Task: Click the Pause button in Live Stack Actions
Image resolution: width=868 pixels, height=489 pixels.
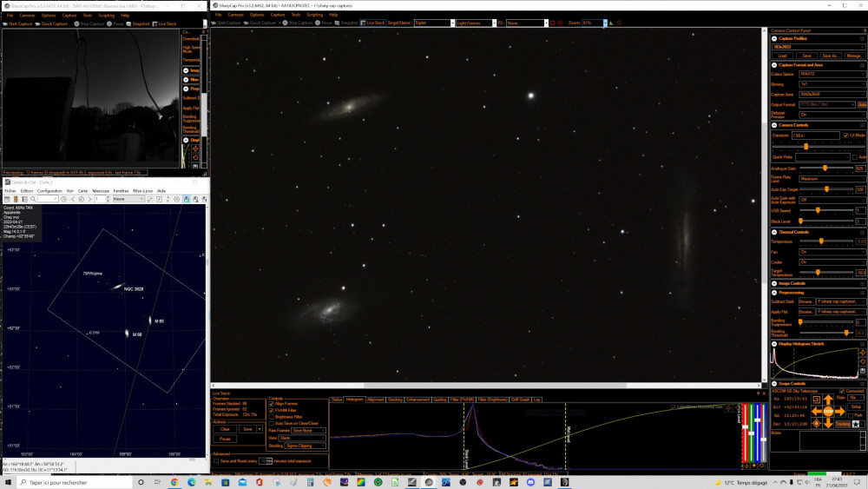Action: coord(225,439)
